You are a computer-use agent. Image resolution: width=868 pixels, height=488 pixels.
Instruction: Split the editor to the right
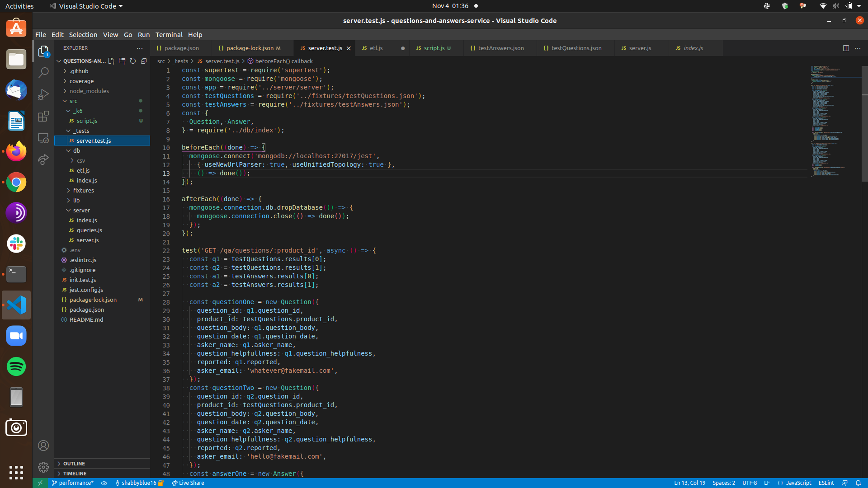pos(846,48)
